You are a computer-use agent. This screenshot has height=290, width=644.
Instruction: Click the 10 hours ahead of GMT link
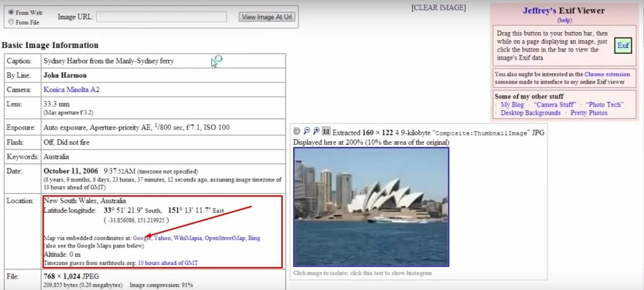pos(168,263)
